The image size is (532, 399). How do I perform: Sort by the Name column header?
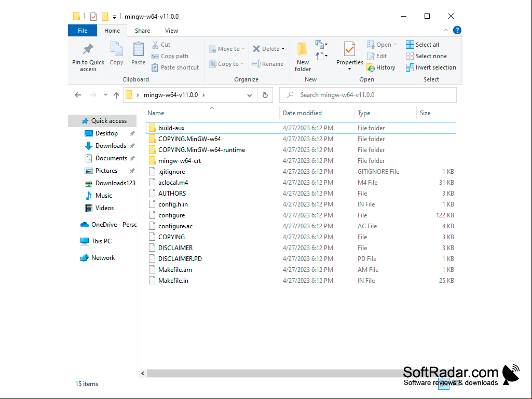[212, 113]
